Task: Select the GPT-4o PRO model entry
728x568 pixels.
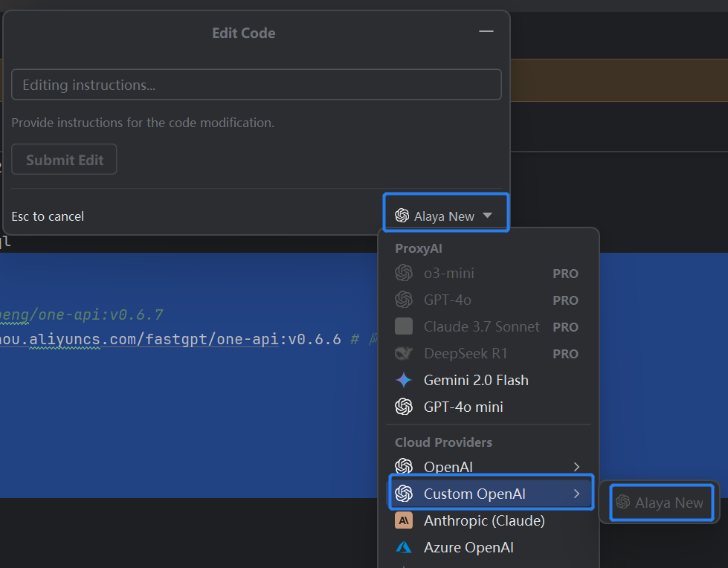Action: (x=448, y=300)
